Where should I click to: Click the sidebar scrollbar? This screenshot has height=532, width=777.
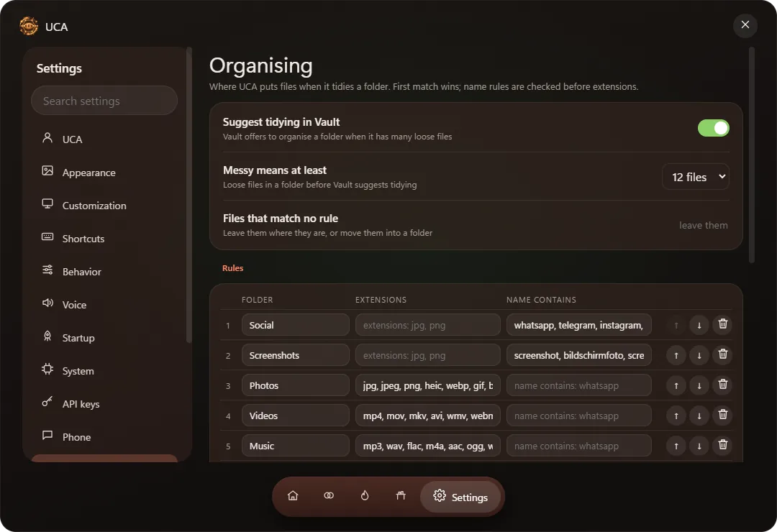pyautogui.click(x=188, y=194)
